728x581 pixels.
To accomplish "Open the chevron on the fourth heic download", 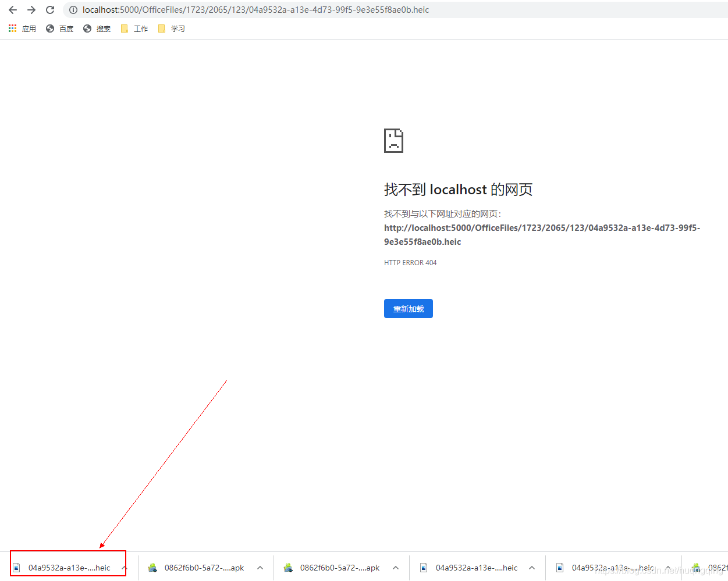I will [531, 568].
